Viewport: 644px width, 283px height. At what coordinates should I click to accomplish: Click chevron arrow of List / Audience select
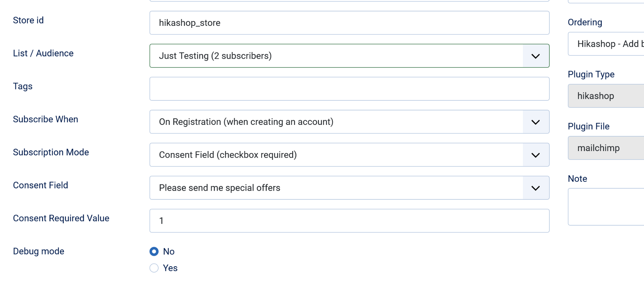536,56
